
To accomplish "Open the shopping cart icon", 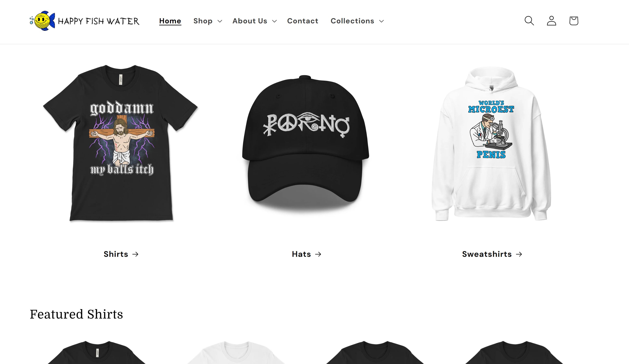I will click(x=574, y=21).
